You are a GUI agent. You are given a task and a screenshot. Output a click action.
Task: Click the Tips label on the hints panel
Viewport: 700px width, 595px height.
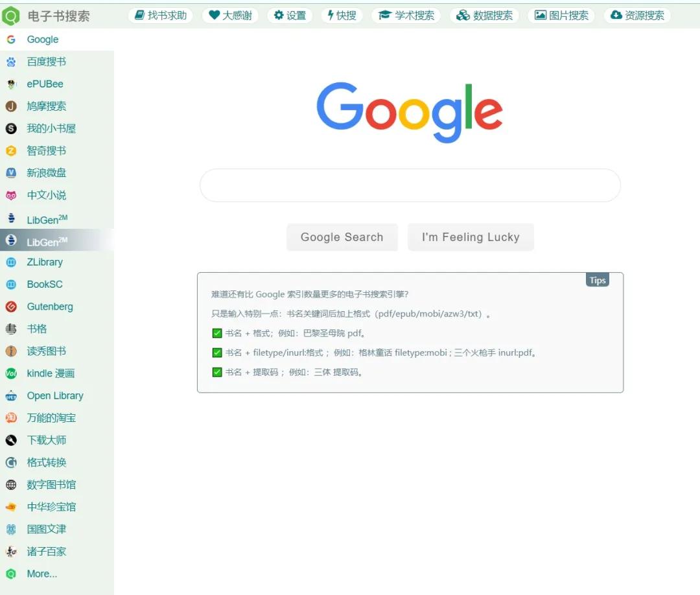pyautogui.click(x=597, y=280)
